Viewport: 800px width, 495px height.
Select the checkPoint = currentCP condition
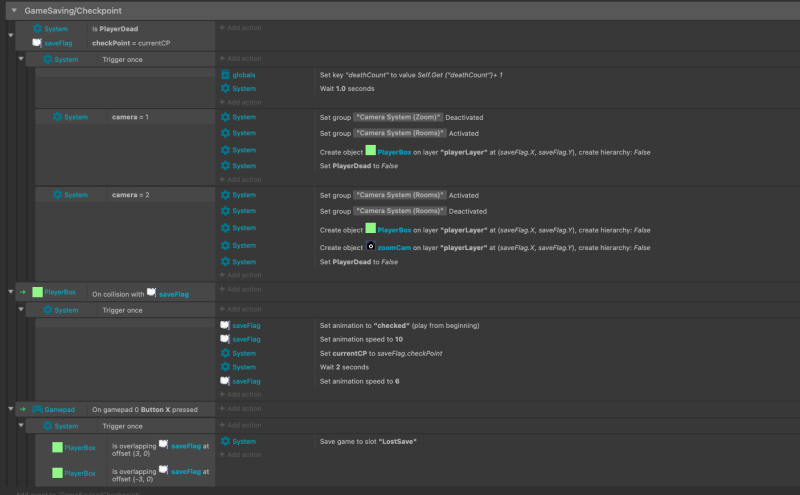point(131,43)
